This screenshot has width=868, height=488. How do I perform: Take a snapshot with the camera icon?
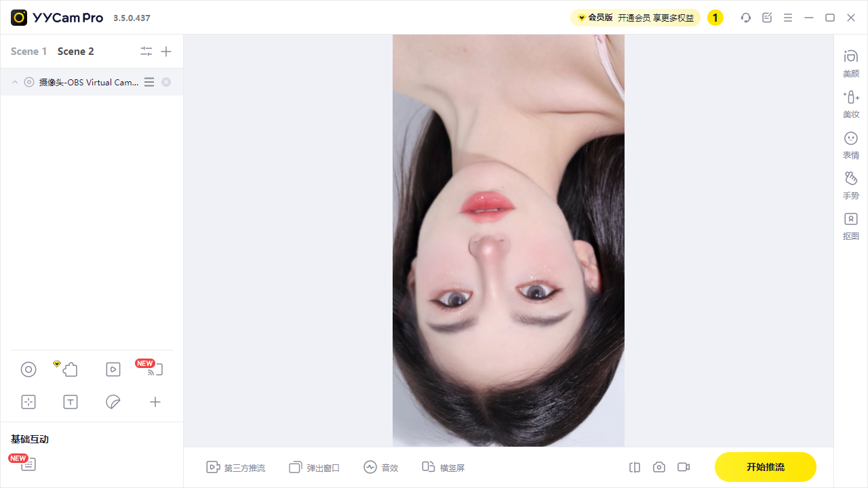(x=659, y=467)
